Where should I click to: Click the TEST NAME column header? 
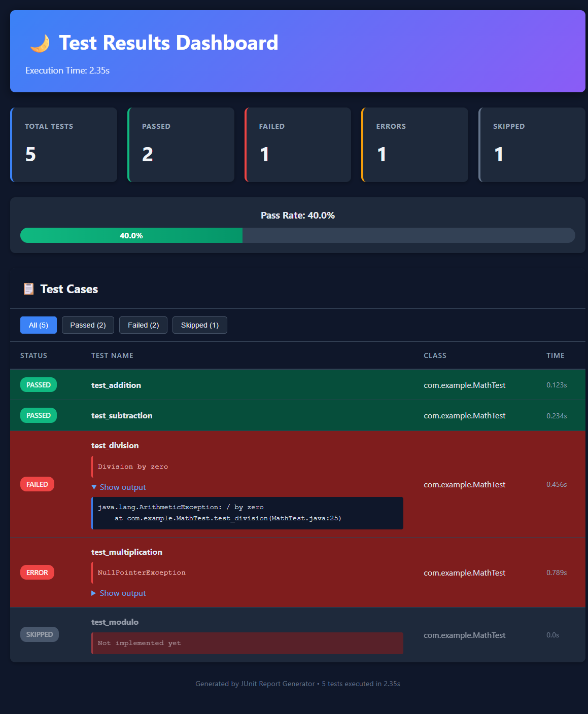(112, 355)
